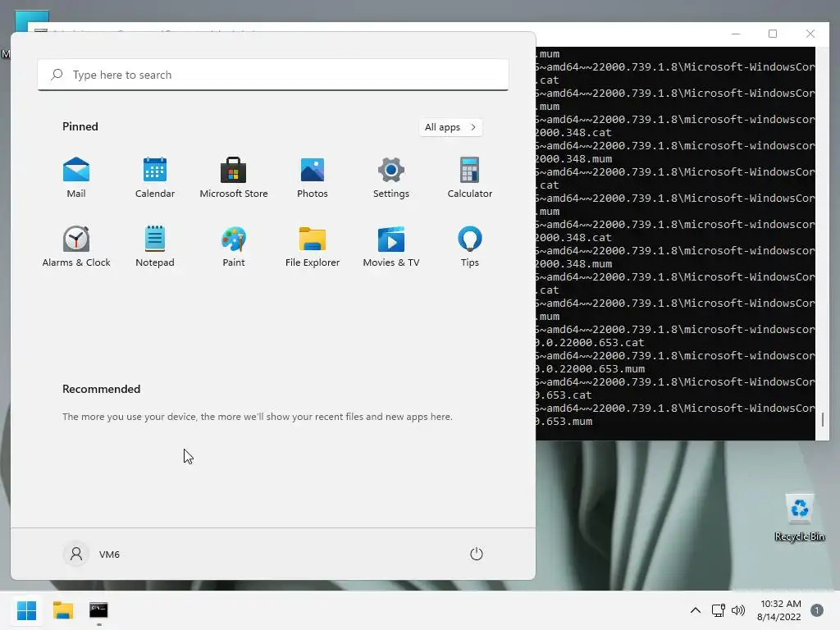
Task: Click the Pinned section heading
Action: 80,126
